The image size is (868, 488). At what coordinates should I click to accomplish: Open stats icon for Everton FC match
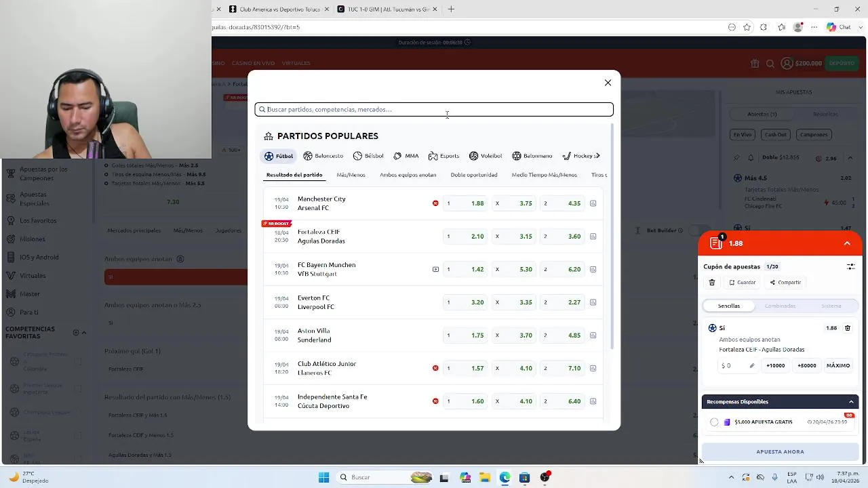tap(593, 302)
